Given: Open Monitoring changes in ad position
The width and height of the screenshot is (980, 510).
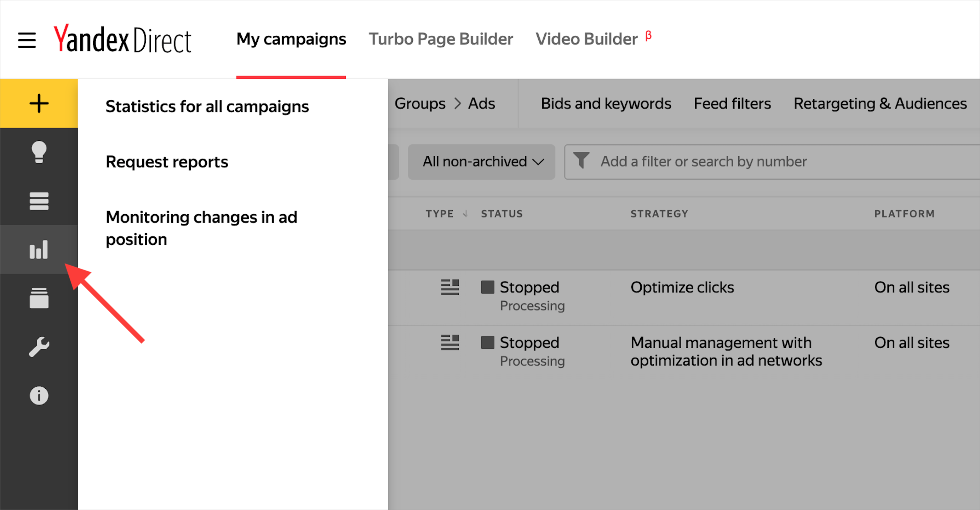Looking at the screenshot, I should [x=201, y=228].
